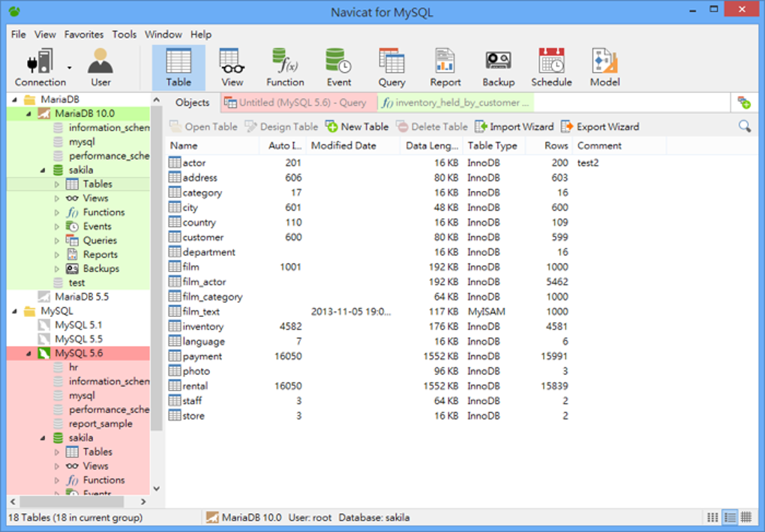Select the Schedule toolbar icon
The height and width of the screenshot is (532, 765).
pyautogui.click(x=551, y=67)
